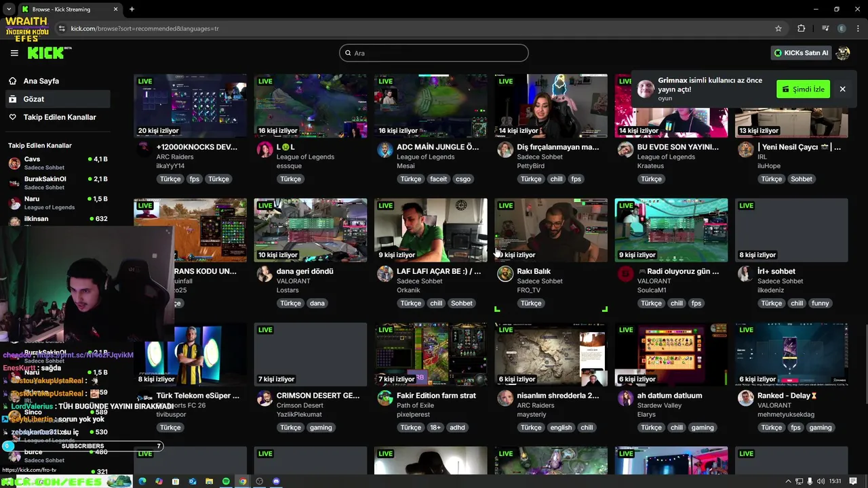Select the csgo tag under Mesai

(x=463, y=179)
